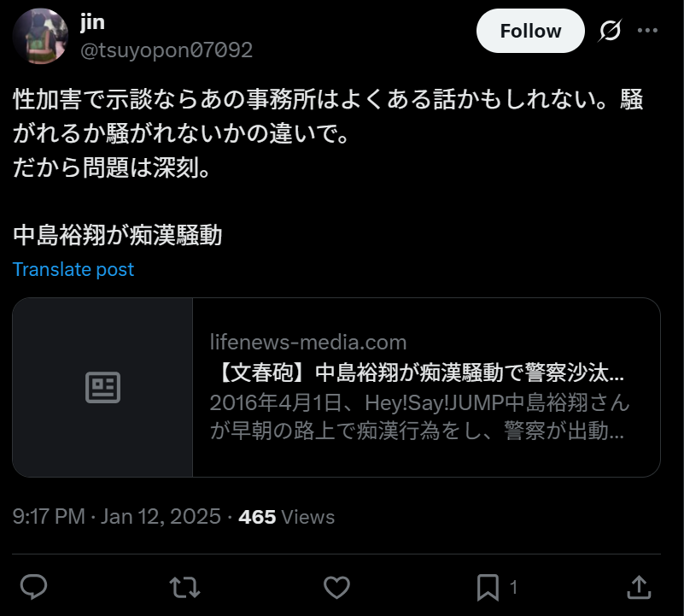Image resolution: width=684 pixels, height=616 pixels.
Task: Open the Grok explain icon beside Follow
Action: point(610,31)
